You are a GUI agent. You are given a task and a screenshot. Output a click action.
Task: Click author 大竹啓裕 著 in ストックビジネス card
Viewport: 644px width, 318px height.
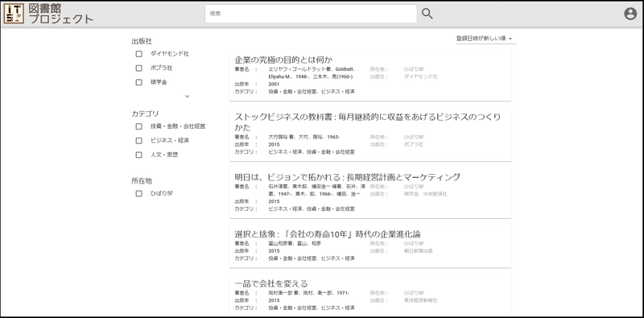281,137
